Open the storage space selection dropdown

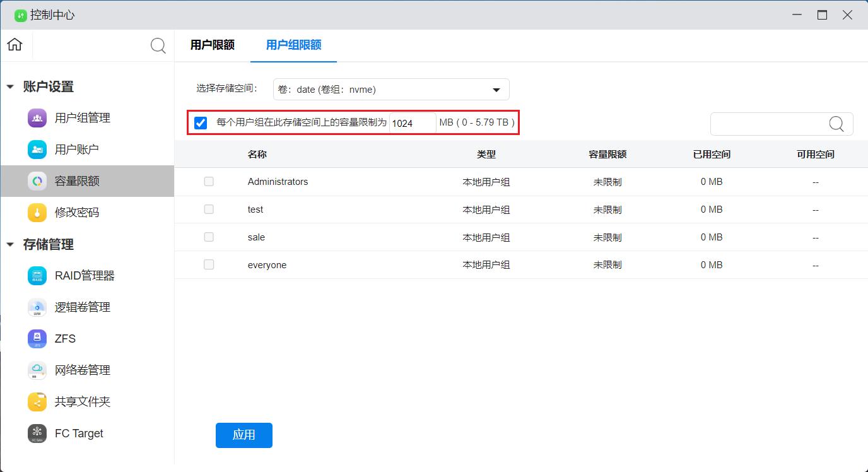390,89
